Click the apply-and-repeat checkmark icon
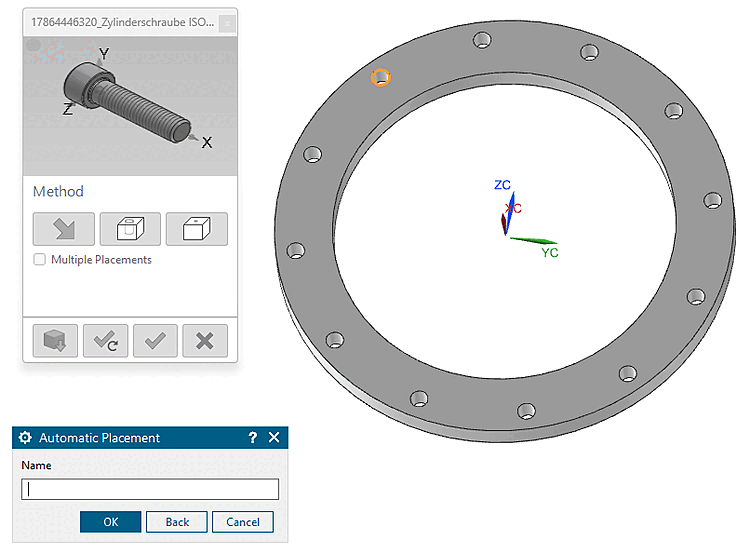 pyautogui.click(x=105, y=341)
